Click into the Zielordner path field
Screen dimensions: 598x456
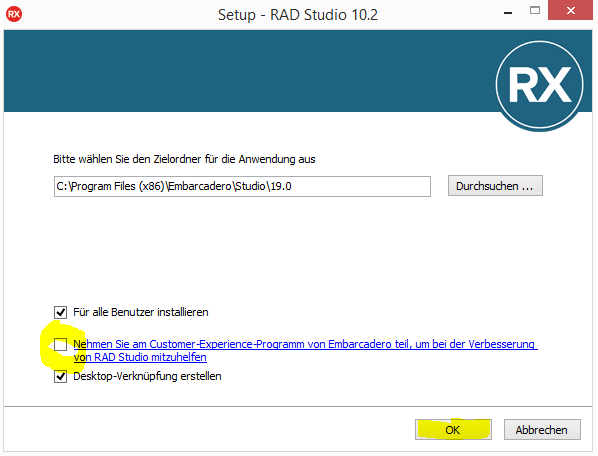coord(242,186)
